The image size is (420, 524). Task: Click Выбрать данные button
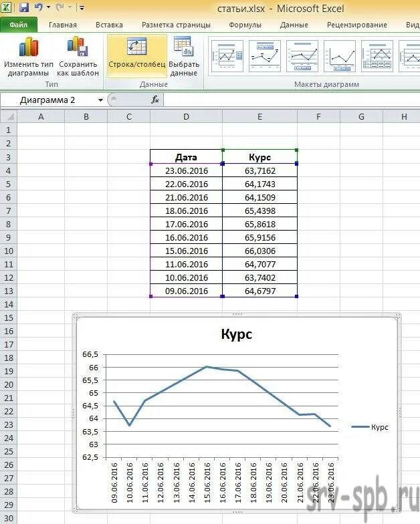tap(183, 57)
